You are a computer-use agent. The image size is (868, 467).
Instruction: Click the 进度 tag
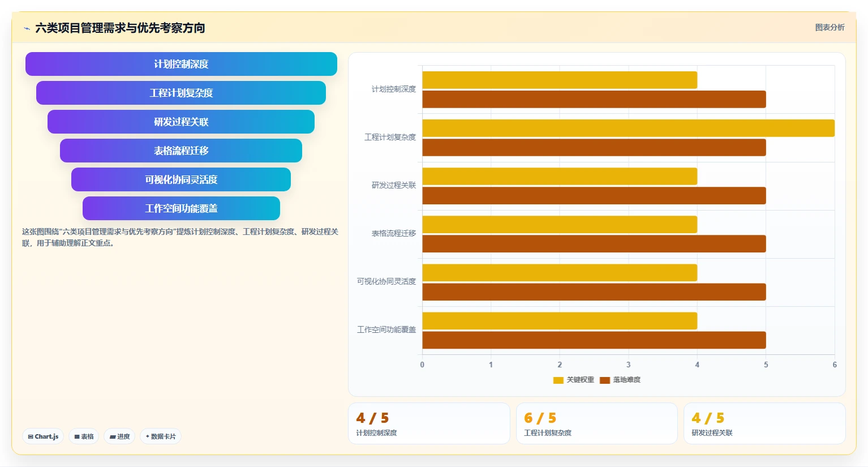pyautogui.click(x=119, y=436)
